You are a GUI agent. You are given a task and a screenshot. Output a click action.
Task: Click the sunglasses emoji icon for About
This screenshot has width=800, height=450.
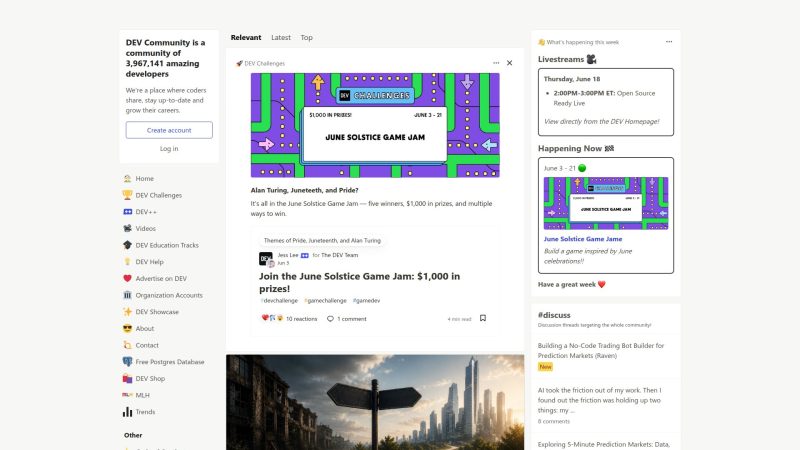point(128,328)
